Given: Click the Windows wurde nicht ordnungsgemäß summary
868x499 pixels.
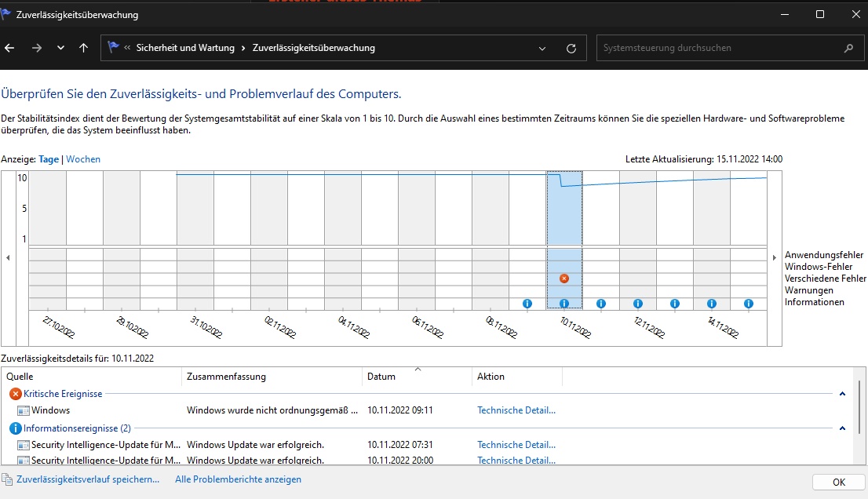Looking at the screenshot, I should 272,410.
